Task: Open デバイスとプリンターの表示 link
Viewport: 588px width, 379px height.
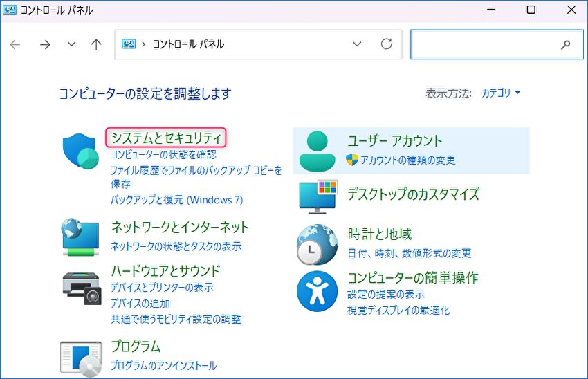Action: click(x=162, y=287)
